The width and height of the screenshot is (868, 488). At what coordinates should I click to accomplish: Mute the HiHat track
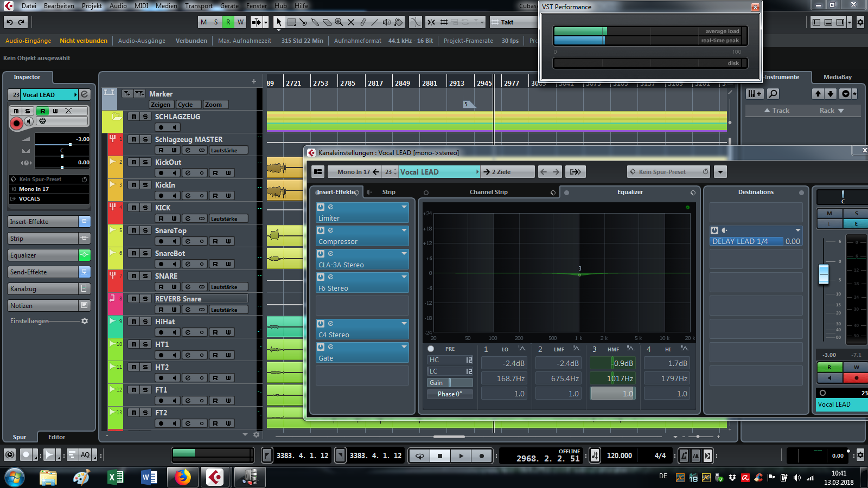133,322
